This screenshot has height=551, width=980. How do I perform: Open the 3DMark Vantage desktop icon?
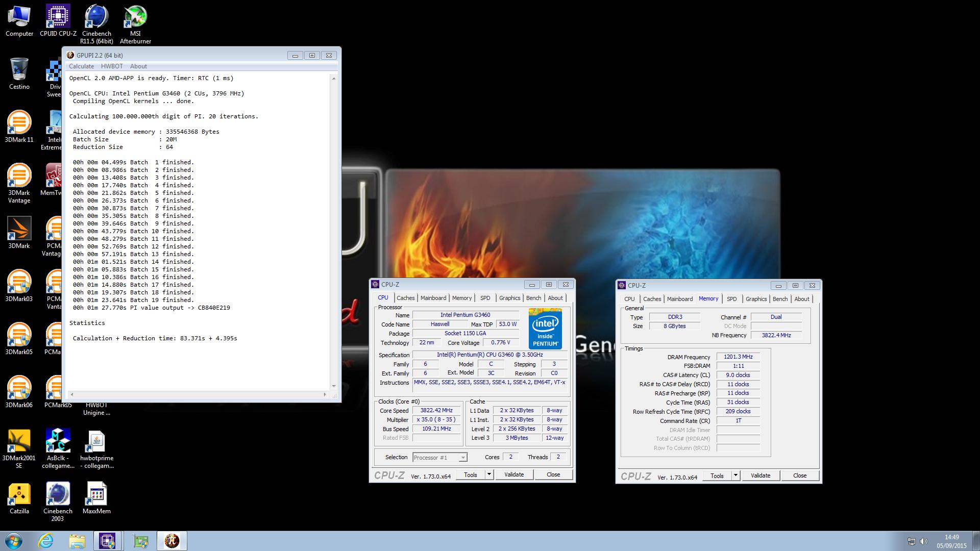(x=19, y=184)
